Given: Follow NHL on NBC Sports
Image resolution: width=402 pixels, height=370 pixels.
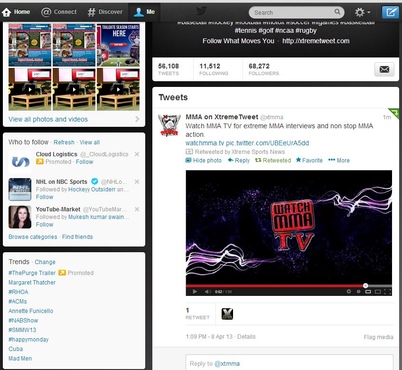Looking at the screenshot, I should [44, 197].
